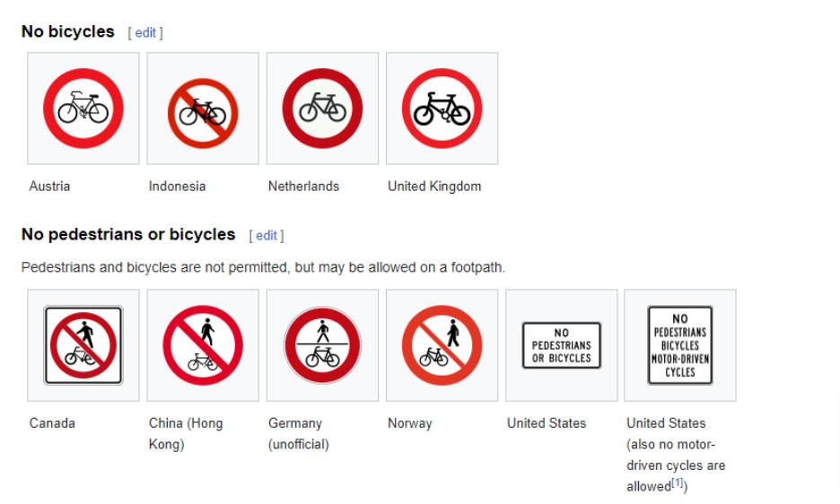Open Germany unofficial pedestrian bicycle sign
The width and height of the screenshot is (840, 504).
pyautogui.click(x=322, y=345)
